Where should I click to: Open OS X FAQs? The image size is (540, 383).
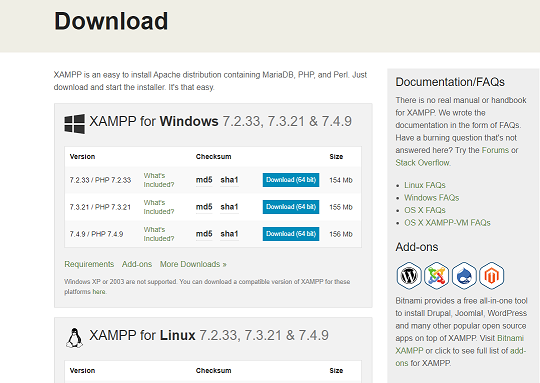[x=425, y=210]
